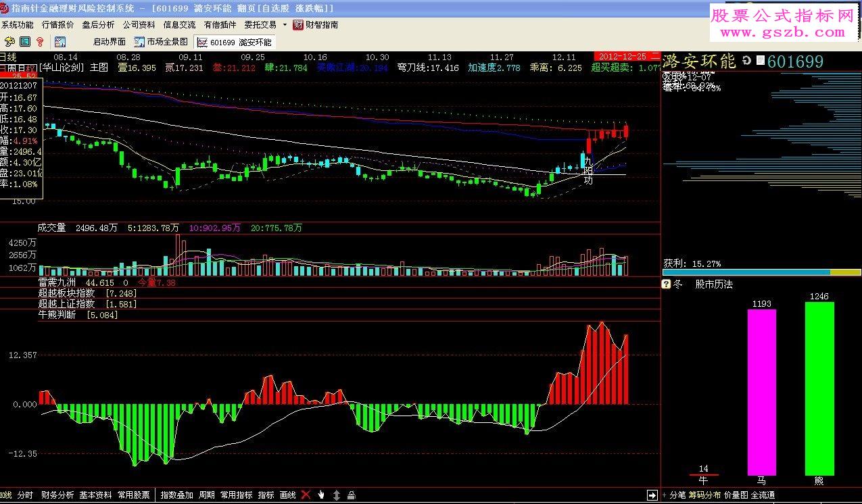862x504 pixels.
Task: Click the 雷震九洲 indicator label
Action: (x=57, y=282)
